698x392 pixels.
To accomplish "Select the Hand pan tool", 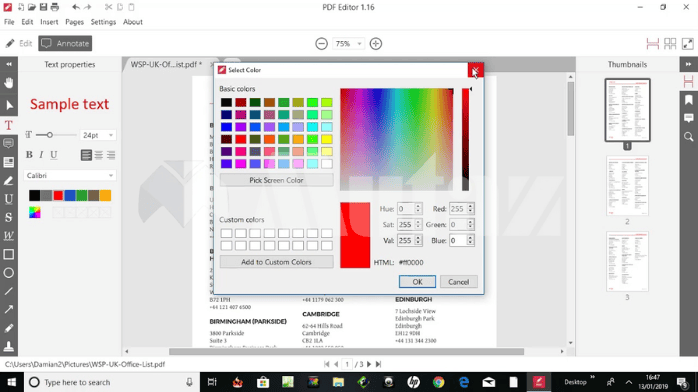I will coord(8,83).
